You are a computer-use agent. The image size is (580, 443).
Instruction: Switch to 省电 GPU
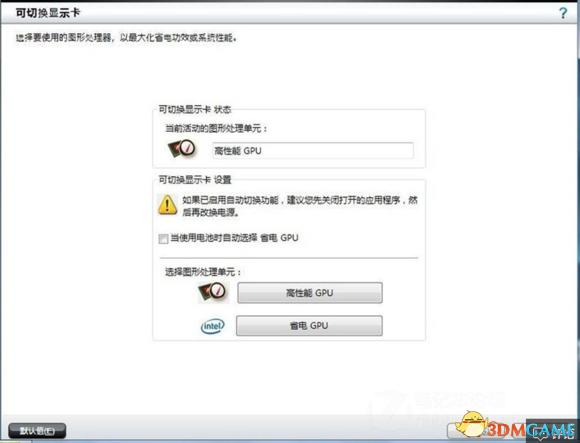pyautogui.click(x=309, y=326)
